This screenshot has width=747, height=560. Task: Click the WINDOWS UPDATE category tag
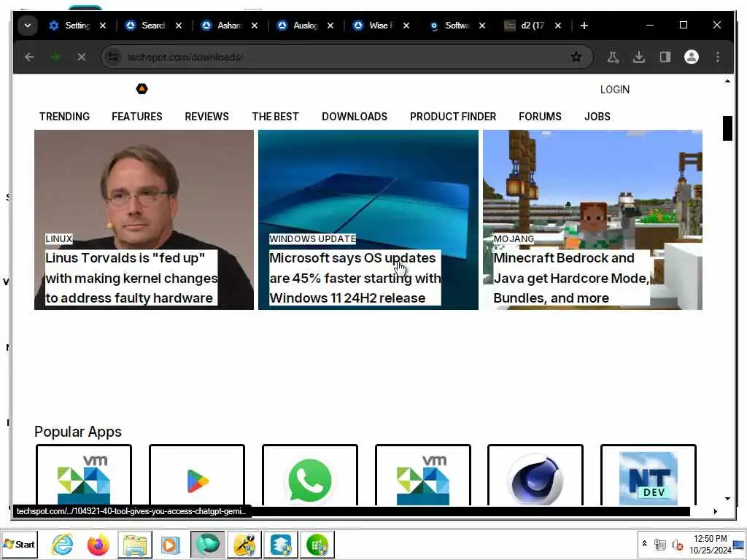tap(312, 238)
